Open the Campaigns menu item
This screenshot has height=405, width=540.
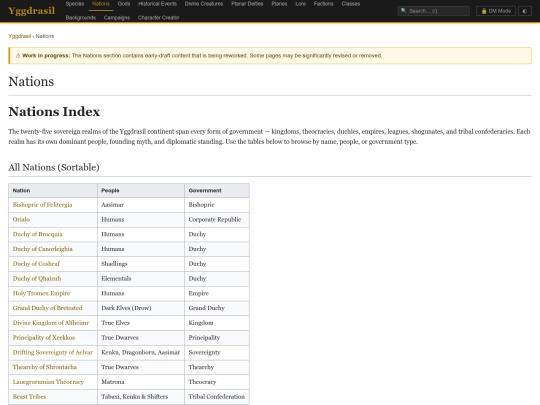[x=117, y=18]
